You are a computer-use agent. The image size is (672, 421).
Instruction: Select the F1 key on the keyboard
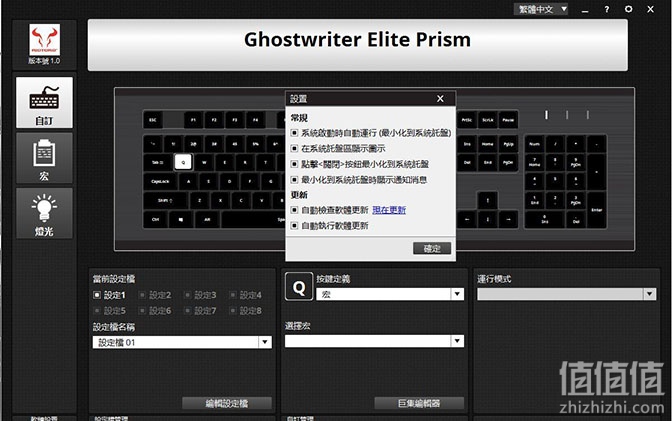tap(193, 120)
